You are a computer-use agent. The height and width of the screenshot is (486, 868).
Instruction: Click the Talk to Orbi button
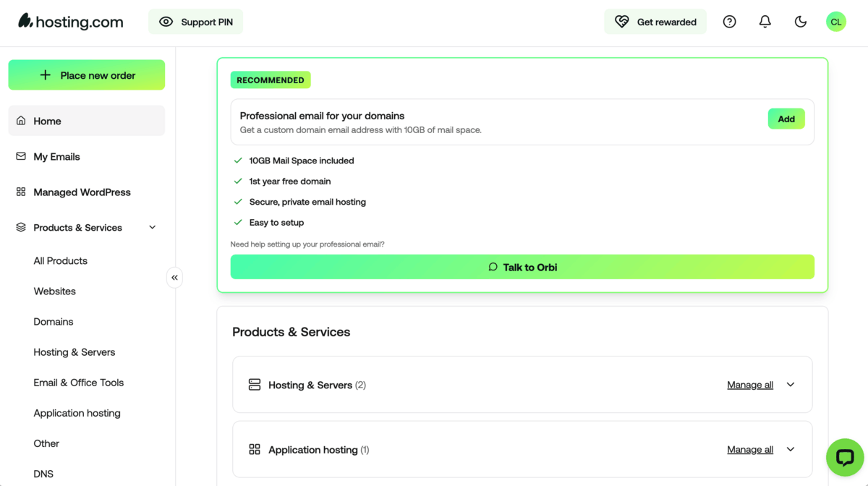[522, 267]
